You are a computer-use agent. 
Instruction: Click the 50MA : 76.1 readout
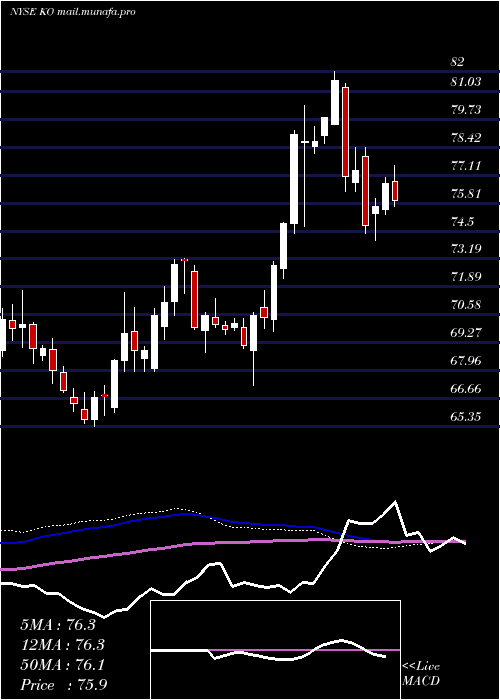point(62,665)
